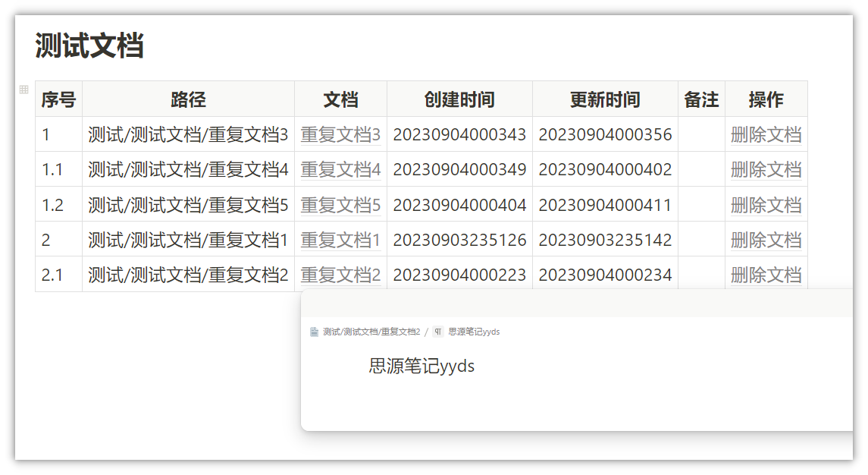This screenshot has width=868, height=475.
Task: Click the popup paragraph 思源笔记yyds
Action: click(421, 366)
